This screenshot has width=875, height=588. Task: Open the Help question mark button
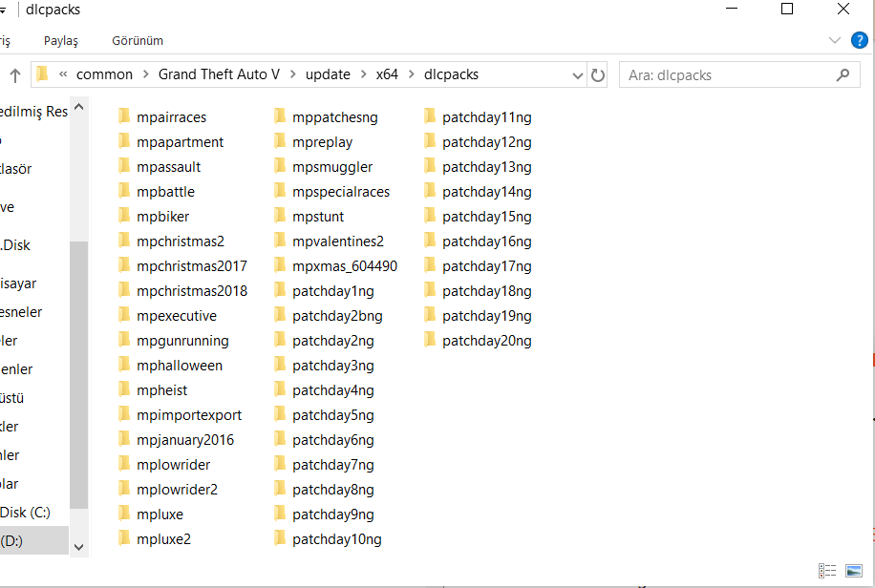[x=859, y=40]
